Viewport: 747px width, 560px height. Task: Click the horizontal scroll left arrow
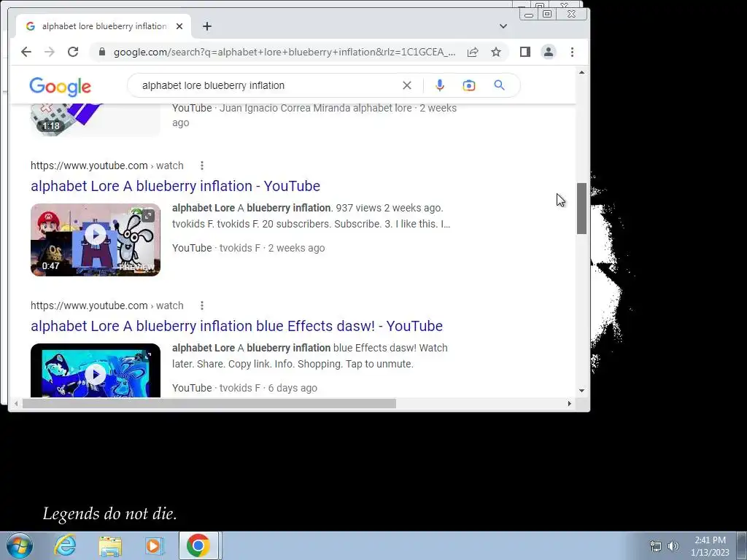(16, 403)
